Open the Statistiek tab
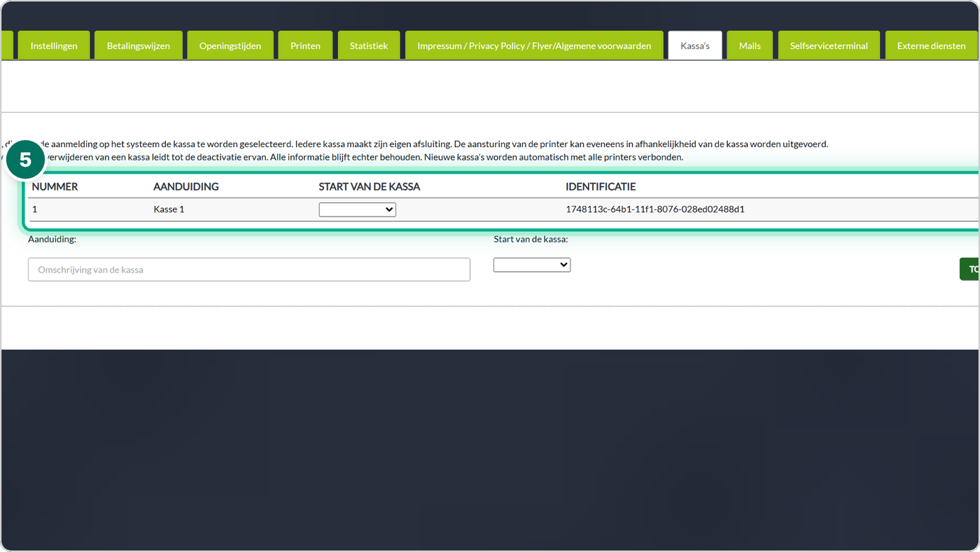980x552 pixels. click(x=369, y=46)
